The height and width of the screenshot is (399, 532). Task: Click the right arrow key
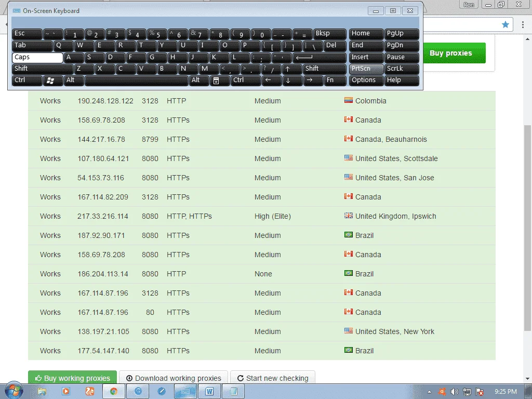click(313, 81)
